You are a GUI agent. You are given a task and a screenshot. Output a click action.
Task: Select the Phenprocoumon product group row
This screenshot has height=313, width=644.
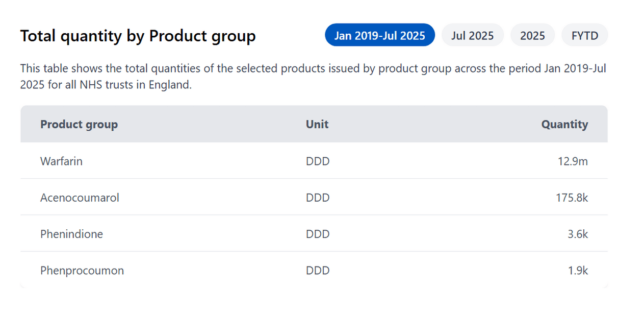(82, 271)
